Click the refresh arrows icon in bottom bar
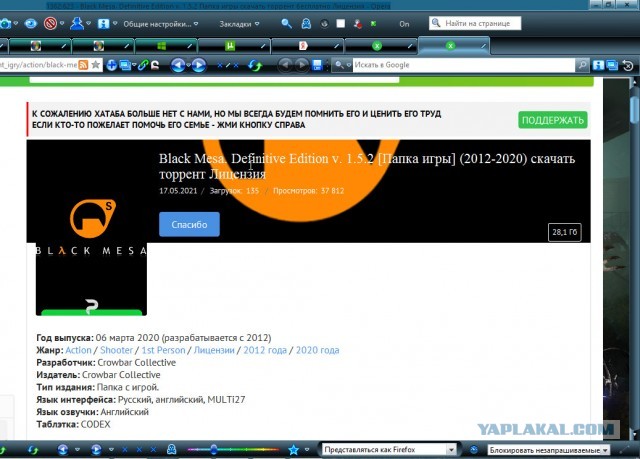The height and width of the screenshot is (459, 640). pyautogui.click(x=33, y=450)
